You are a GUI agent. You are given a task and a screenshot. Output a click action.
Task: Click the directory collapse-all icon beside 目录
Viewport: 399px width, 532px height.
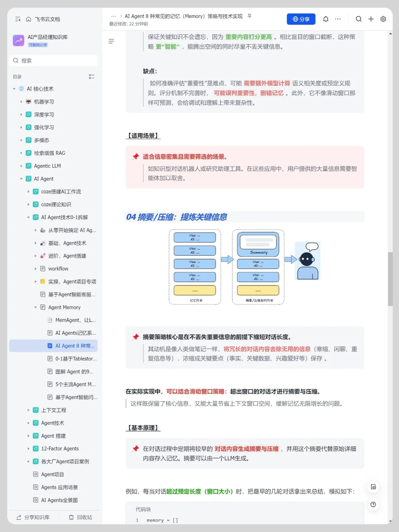(92, 76)
